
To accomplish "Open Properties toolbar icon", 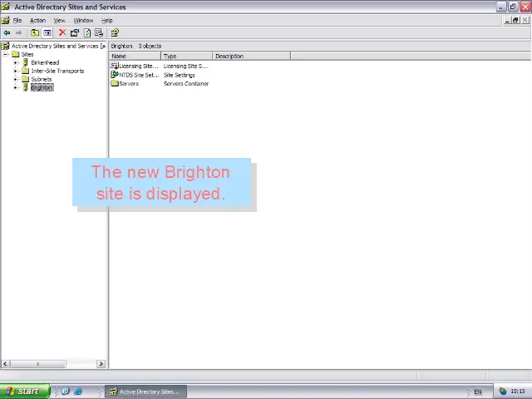I will (x=75, y=33).
